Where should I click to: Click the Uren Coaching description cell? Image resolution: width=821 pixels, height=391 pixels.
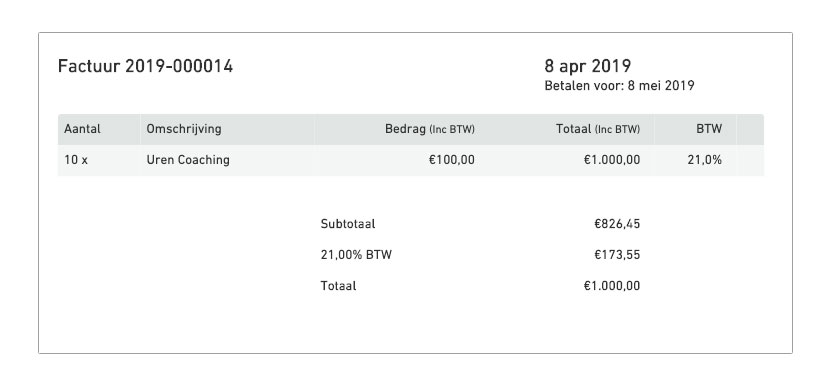coord(188,160)
